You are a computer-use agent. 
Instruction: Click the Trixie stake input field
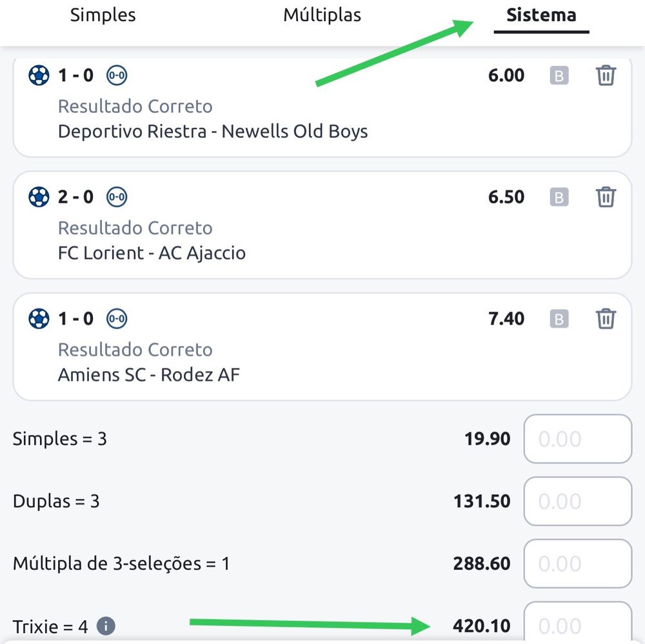577,623
